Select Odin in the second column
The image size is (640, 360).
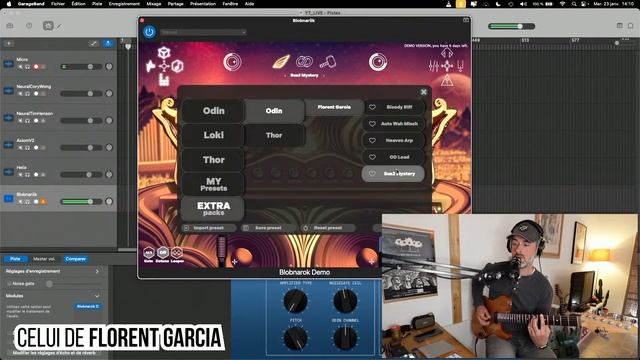point(274,111)
